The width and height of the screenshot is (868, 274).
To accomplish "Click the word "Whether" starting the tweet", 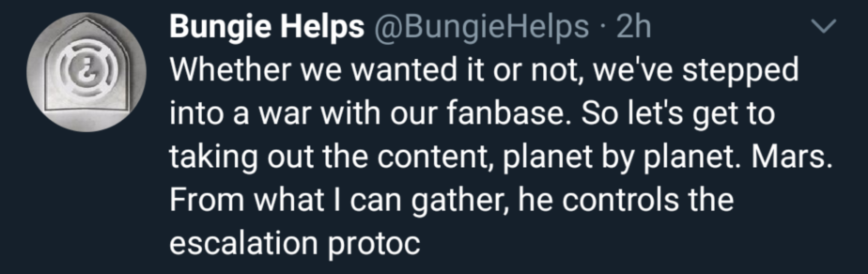I will click(231, 70).
